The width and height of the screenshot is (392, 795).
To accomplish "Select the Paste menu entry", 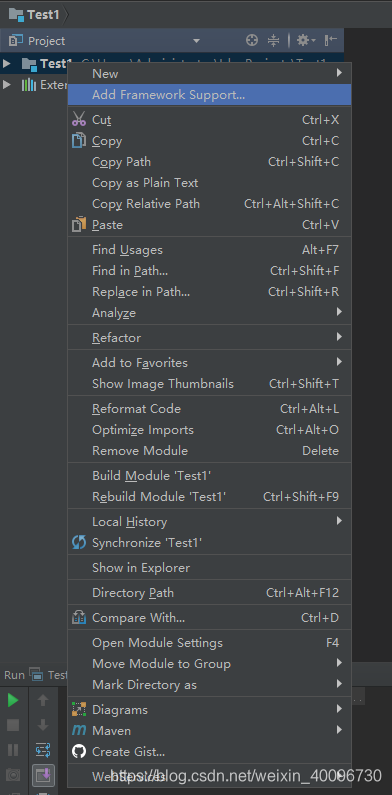I will tap(209, 225).
